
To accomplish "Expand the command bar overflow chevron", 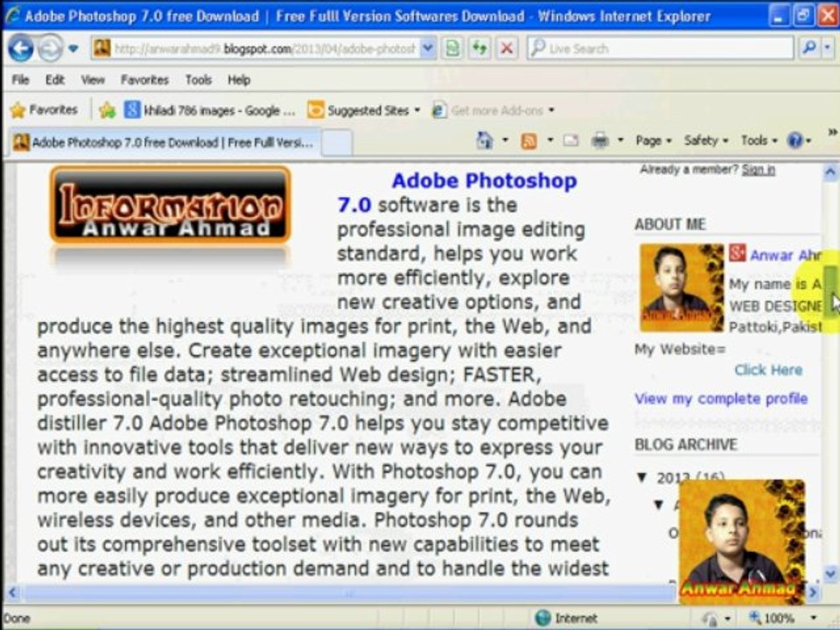I will [x=832, y=132].
